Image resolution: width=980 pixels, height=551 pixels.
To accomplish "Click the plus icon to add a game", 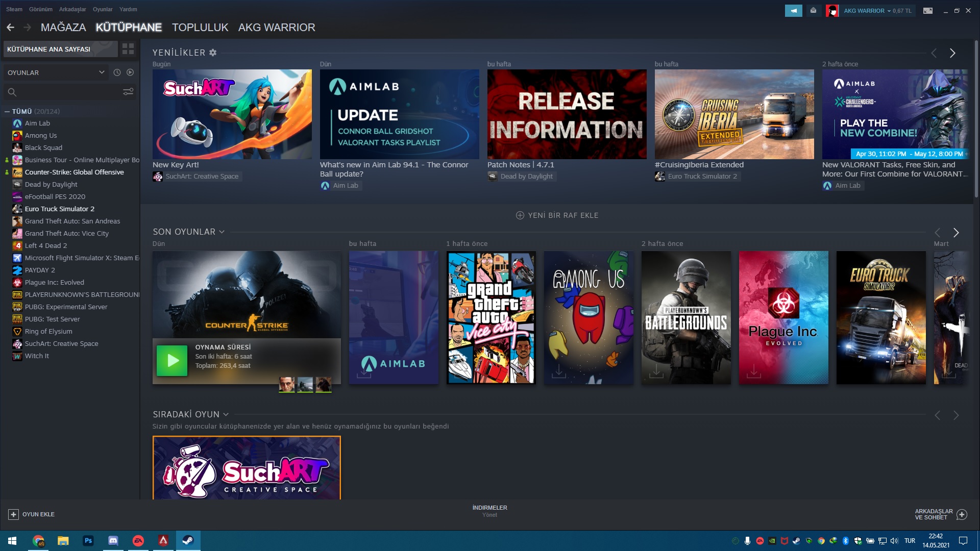I will [14, 514].
